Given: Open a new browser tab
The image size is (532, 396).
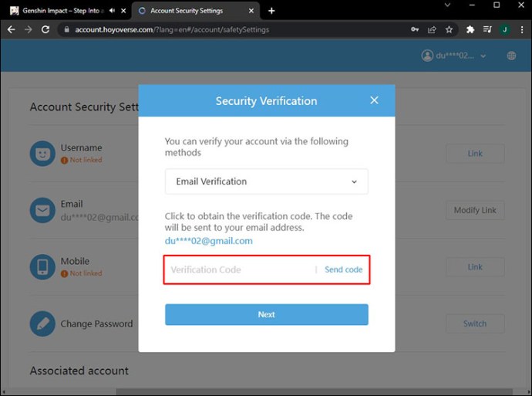Looking at the screenshot, I should tap(271, 11).
